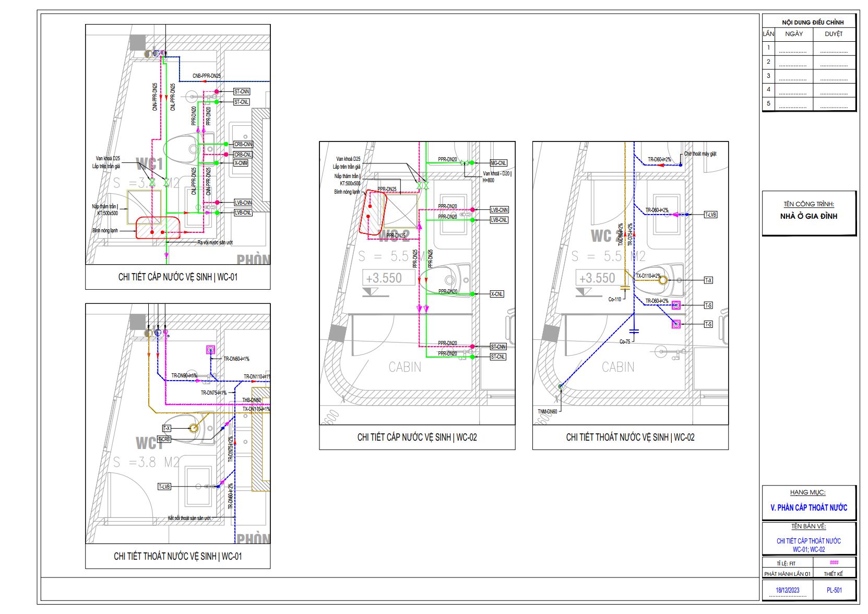Click 'T-LVB' tag in WC-02 drainage detail
The width and height of the screenshot is (868, 614).
[x=710, y=215]
